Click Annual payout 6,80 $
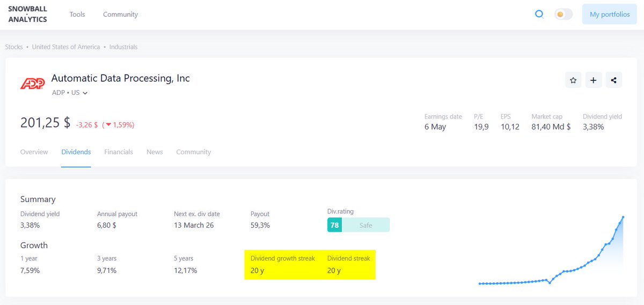This screenshot has width=644, height=305. point(107,225)
